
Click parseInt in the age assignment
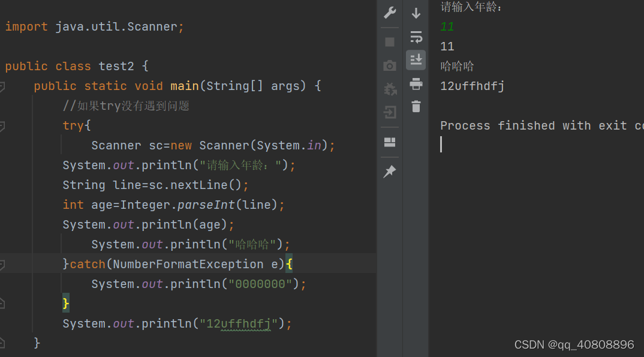206,205
